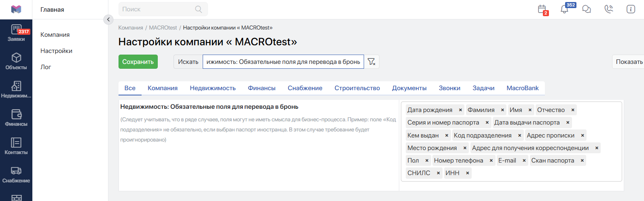
Task: Switch to the Недвижимость tab
Action: [213, 88]
